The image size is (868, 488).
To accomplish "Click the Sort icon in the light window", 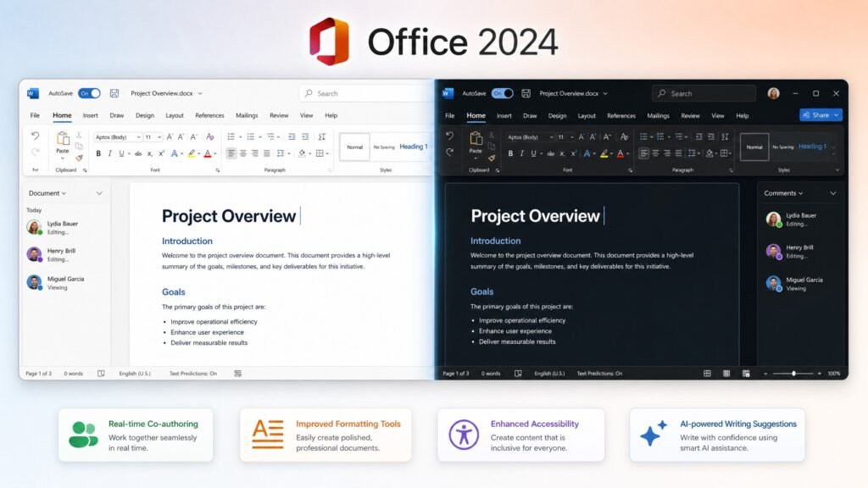I will (x=321, y=136).
